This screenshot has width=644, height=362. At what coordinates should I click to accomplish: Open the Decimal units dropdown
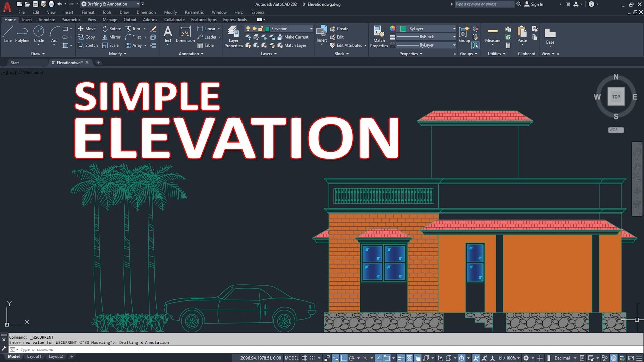[565, 358]
